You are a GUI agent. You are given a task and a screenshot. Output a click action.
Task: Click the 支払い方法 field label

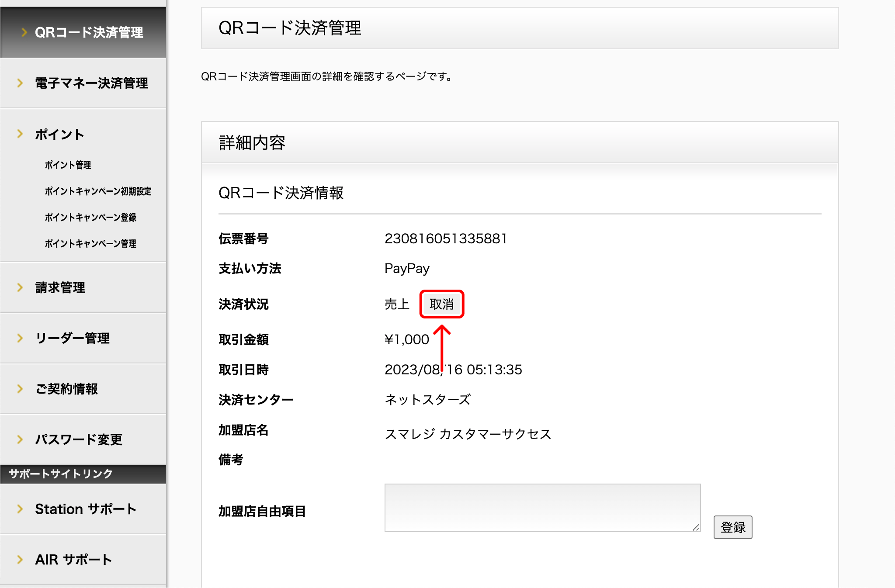250,268
